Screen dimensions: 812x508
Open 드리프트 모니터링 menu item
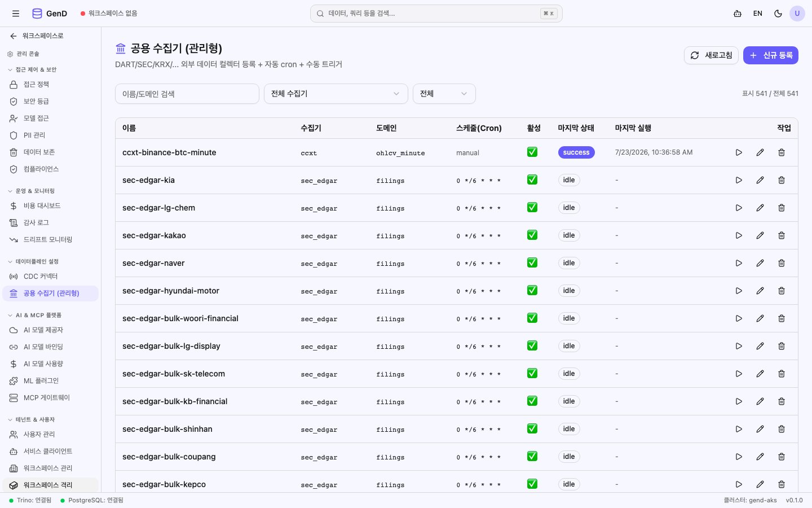(x=51, y=239)
